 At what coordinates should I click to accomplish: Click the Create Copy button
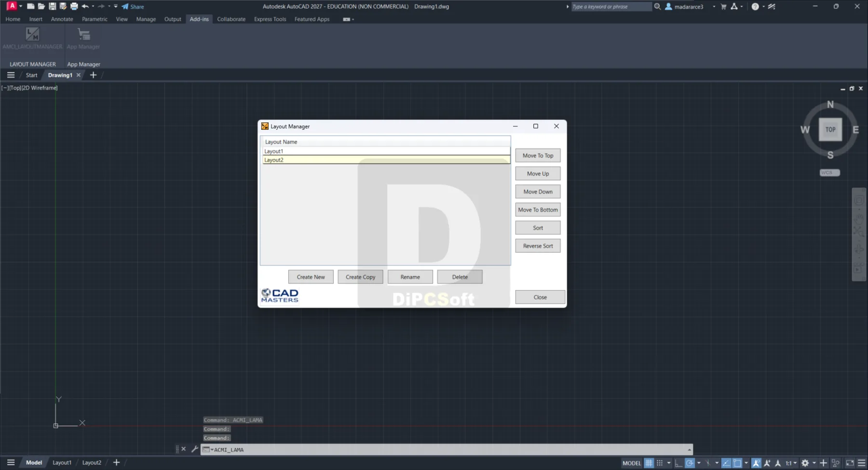point(360,277)
